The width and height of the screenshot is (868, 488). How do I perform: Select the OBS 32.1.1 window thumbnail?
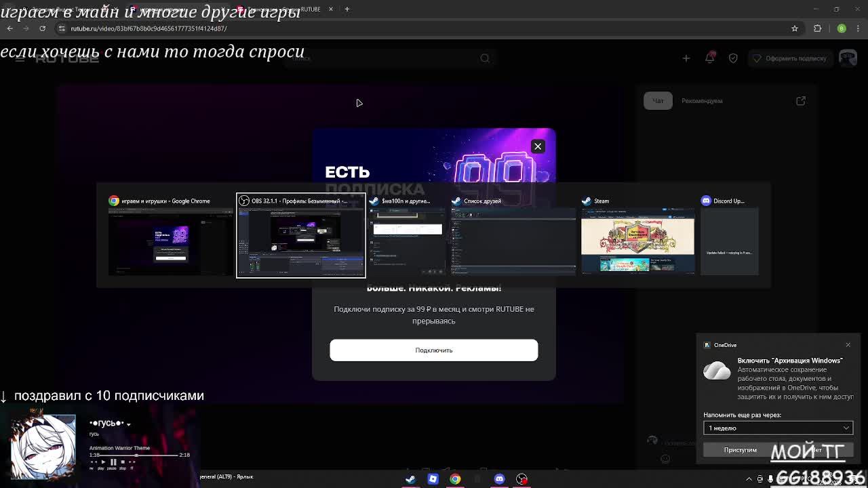coord(301,235)
